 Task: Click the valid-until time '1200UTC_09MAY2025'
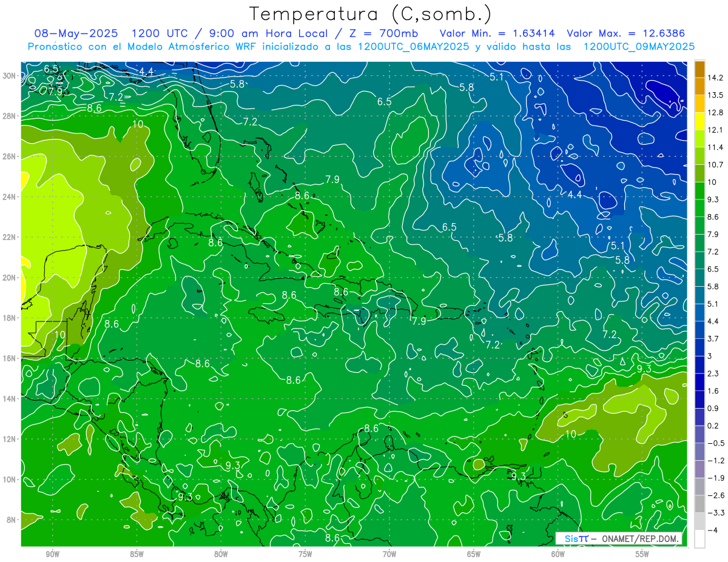click(639, 47)
